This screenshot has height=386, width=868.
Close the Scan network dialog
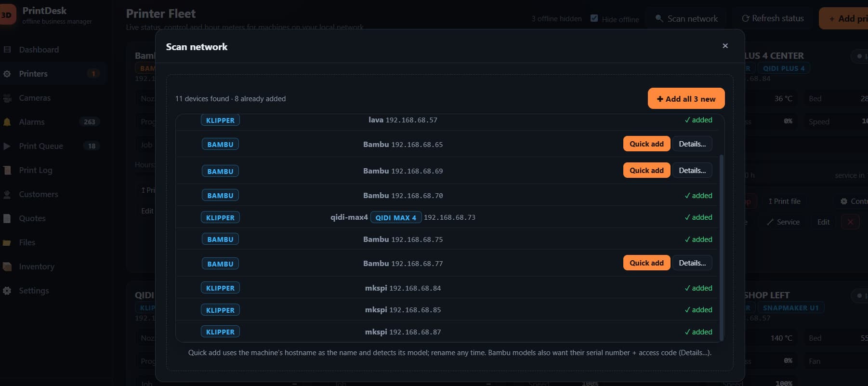(x=725, y=46)
